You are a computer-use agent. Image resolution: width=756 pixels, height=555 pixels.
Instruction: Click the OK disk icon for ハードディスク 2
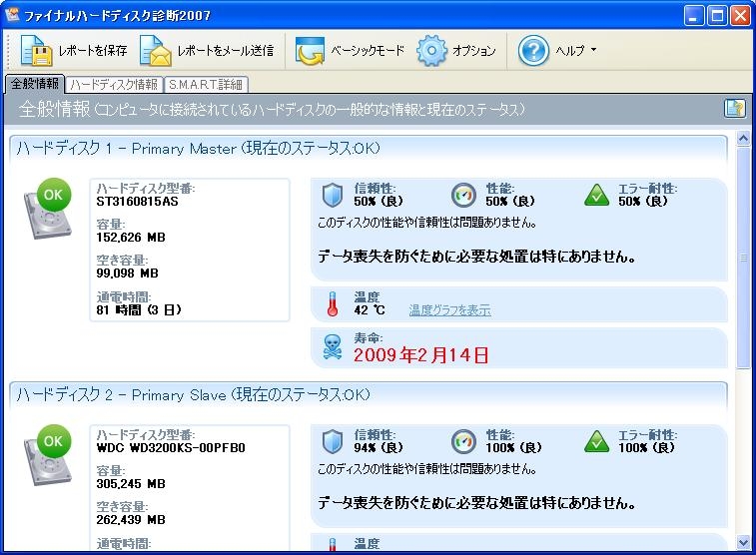pos(48,455)
